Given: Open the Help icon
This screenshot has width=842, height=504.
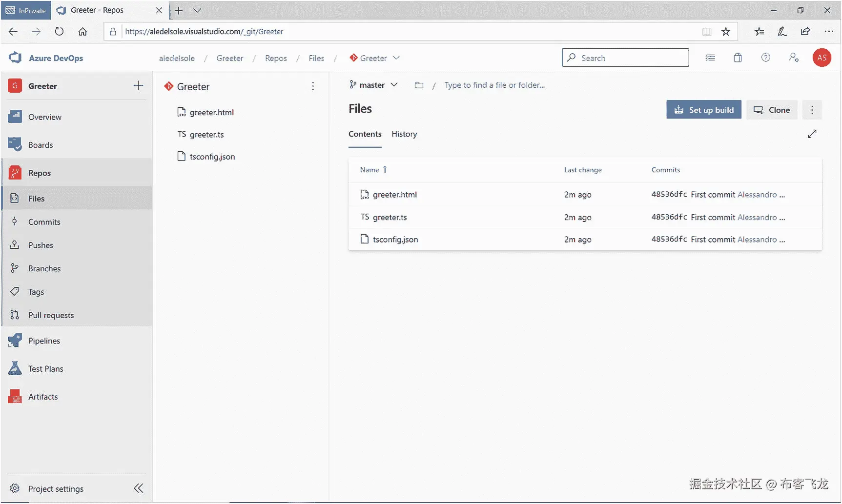Looking at the screenshot, I should coord(766,58).
